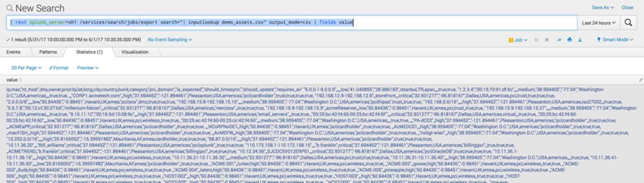Click the yellow Job alert icon

point(511,40)
